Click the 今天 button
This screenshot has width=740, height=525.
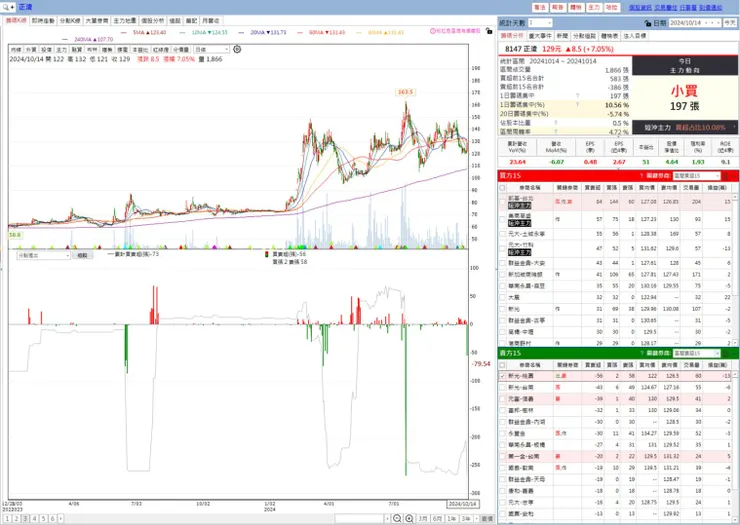(730, 23)
